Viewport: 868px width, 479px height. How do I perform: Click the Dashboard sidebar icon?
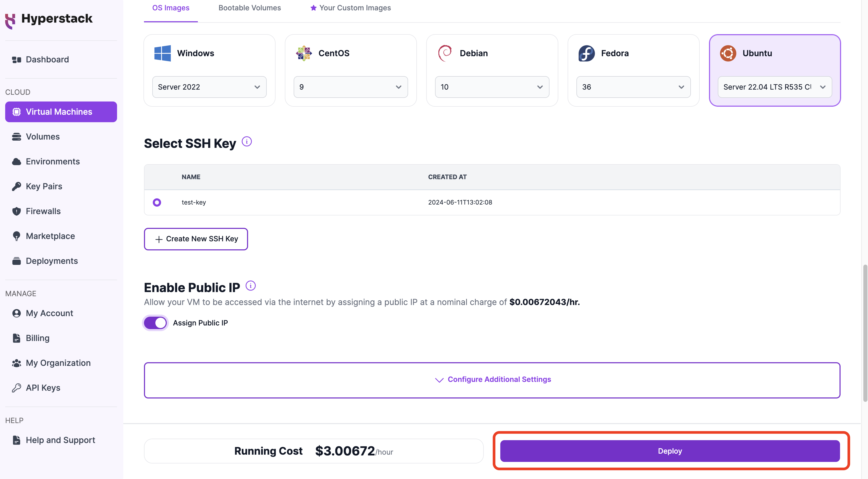17,60
